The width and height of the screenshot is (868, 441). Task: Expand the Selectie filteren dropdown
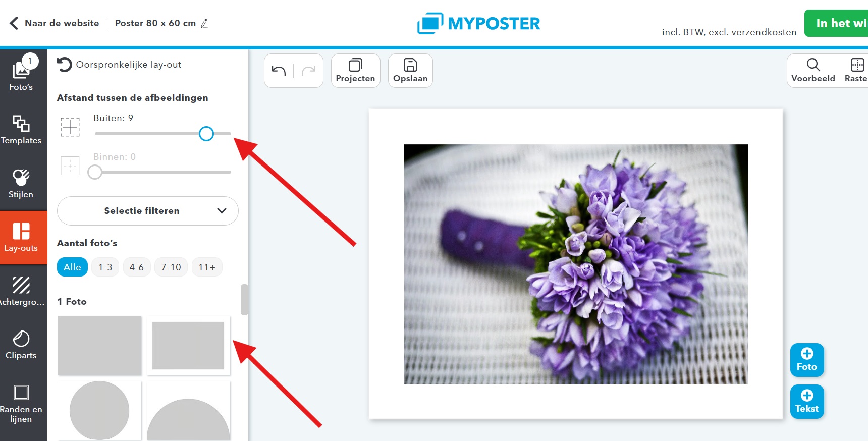pyautogui.click(x=147, y=211)
